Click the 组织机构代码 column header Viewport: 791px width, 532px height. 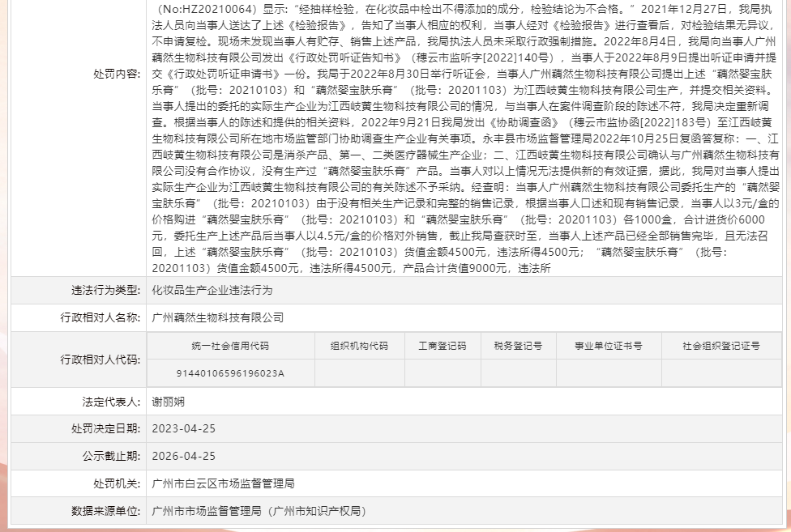[359, 346]
